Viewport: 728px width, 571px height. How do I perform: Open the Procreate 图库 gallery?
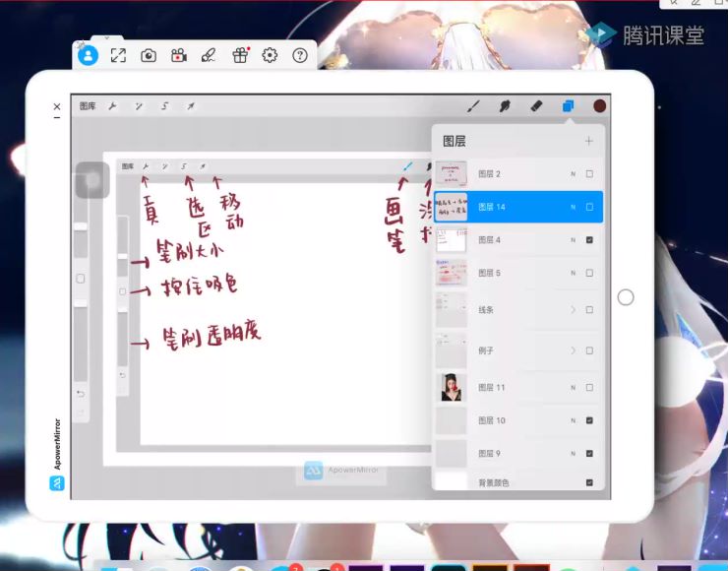(88, 106)
